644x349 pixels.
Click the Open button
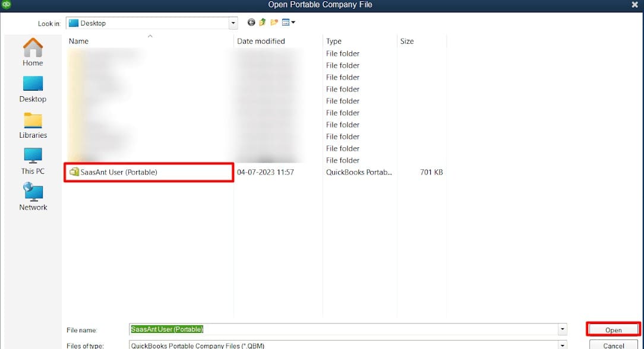click(x=613, y=330)
